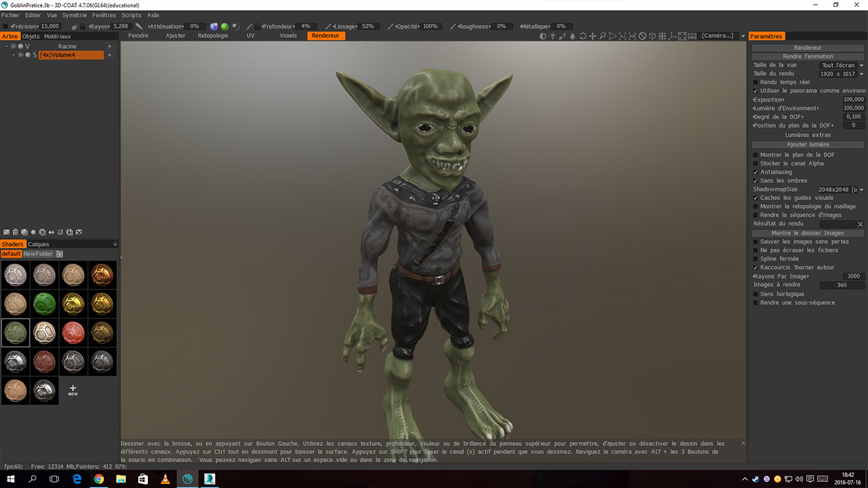Open the Symétrie menu

coord(75,15)
